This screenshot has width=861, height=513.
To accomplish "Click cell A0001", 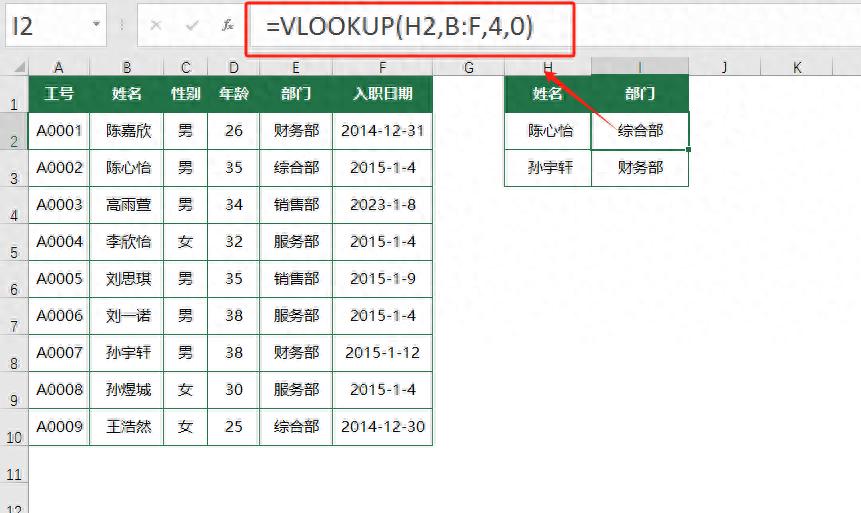I will tap(59, 131).
